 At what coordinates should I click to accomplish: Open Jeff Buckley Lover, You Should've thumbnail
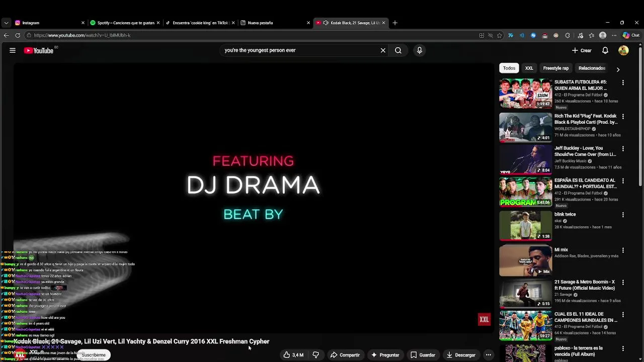(525, 159)
